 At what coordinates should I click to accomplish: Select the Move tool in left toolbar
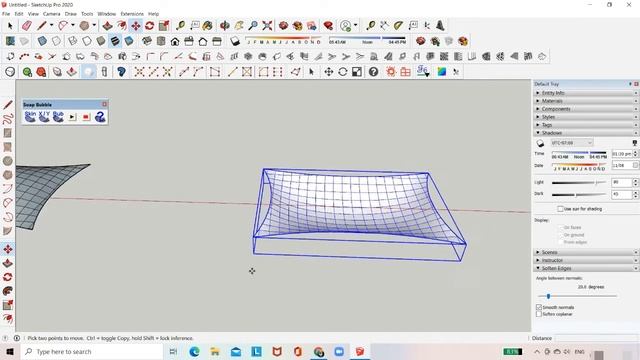[x=7, y=249]
